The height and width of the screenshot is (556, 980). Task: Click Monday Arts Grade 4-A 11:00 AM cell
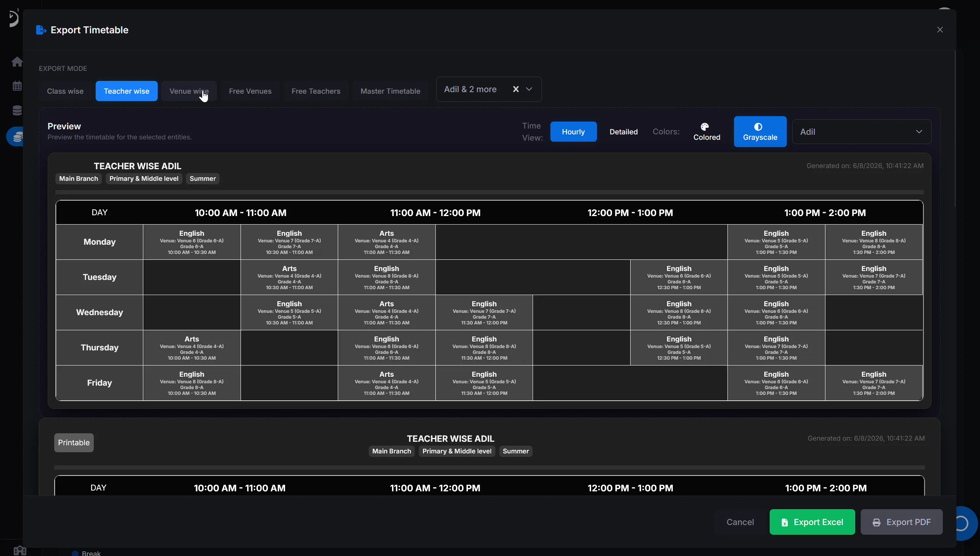point(387,242)
